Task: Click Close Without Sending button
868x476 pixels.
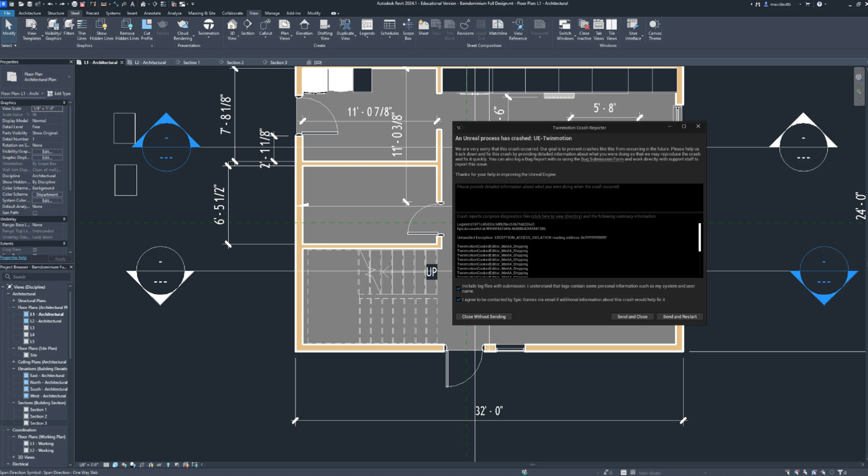Action: 484,317
